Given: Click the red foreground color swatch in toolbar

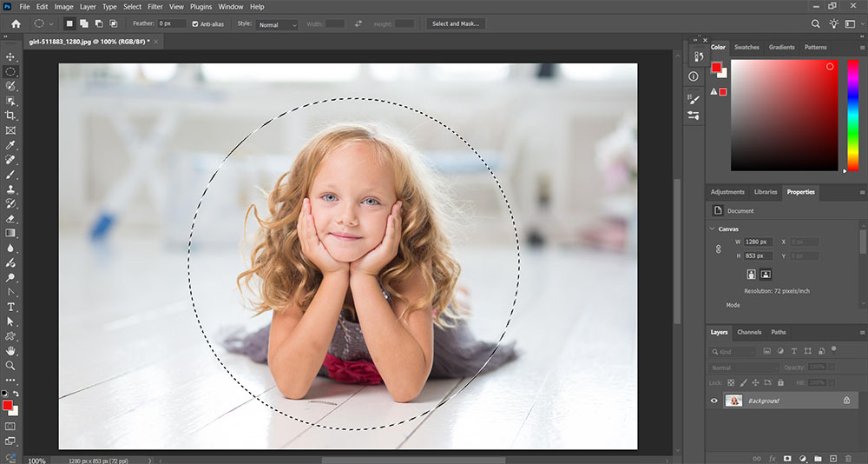Looking at the screenshot, I should pyautogui.click(x=8, y=405).
